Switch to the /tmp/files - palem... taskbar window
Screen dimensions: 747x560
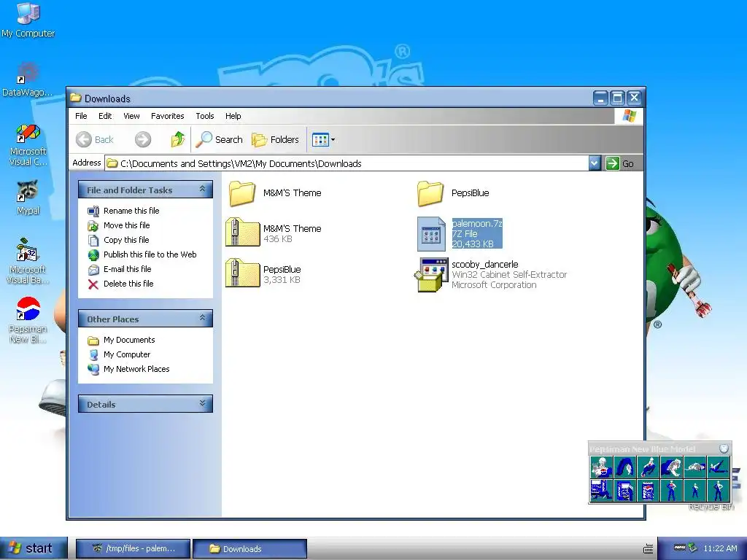click(133, 548)
